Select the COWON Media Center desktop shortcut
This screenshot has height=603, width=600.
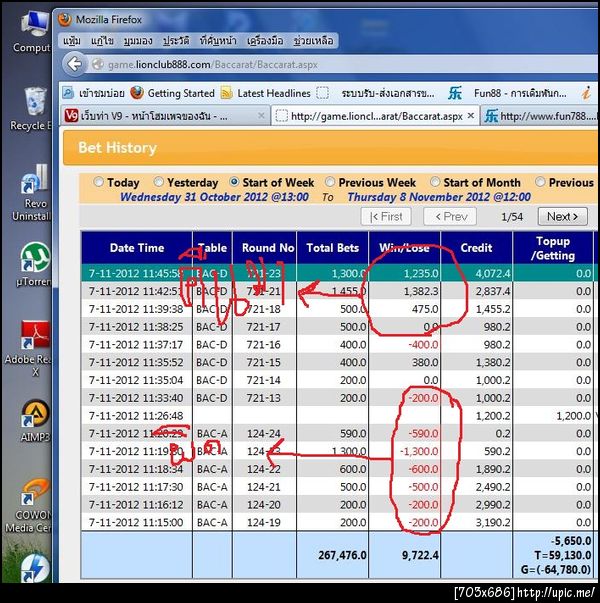29,506
